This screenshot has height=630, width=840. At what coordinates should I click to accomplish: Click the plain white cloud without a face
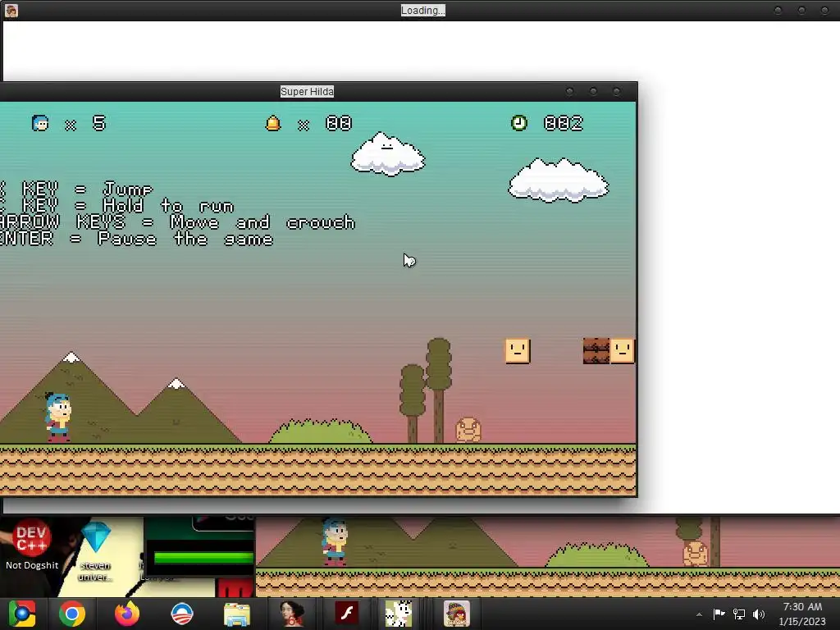click(x=558, y=180)
